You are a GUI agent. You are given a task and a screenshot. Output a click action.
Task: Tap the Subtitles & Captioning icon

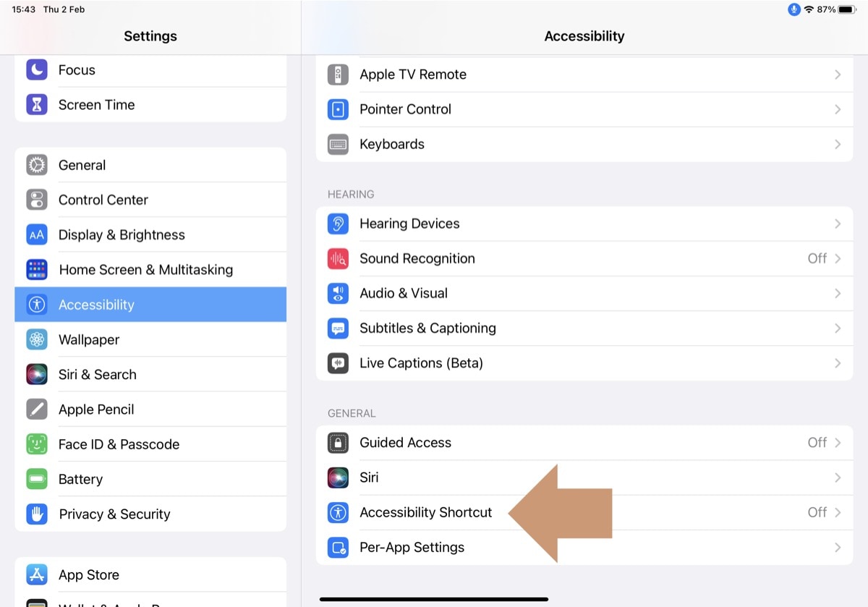click(x=338, y=328)
